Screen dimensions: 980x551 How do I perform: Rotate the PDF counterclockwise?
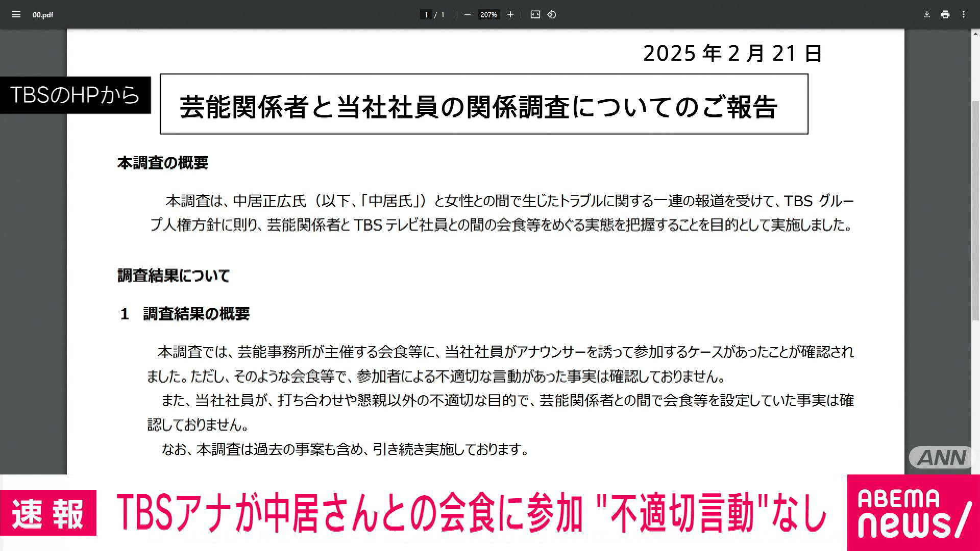pos(552,15)
